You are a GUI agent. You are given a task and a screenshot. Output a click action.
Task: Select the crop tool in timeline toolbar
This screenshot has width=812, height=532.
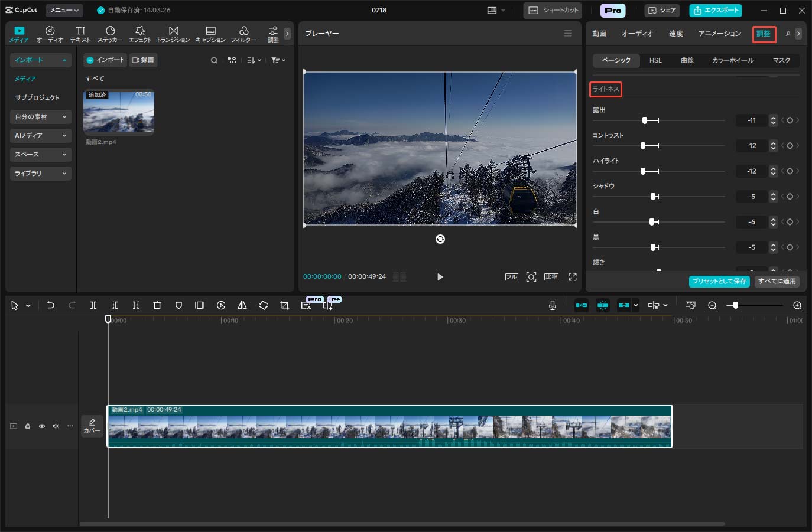point(285,305)
